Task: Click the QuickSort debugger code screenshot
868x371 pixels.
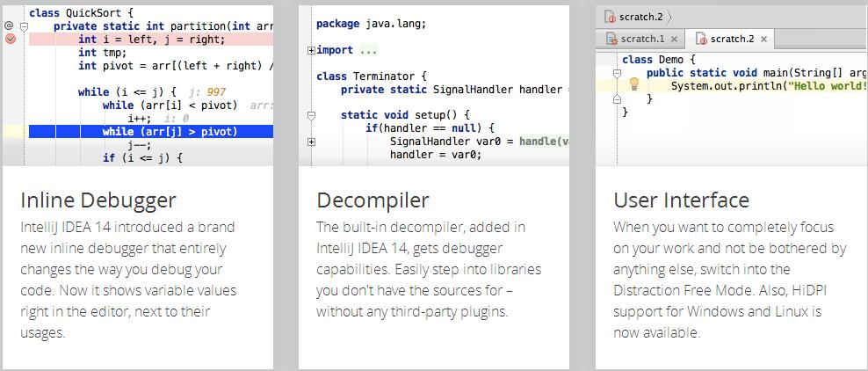Action: (x=138, y=86)
